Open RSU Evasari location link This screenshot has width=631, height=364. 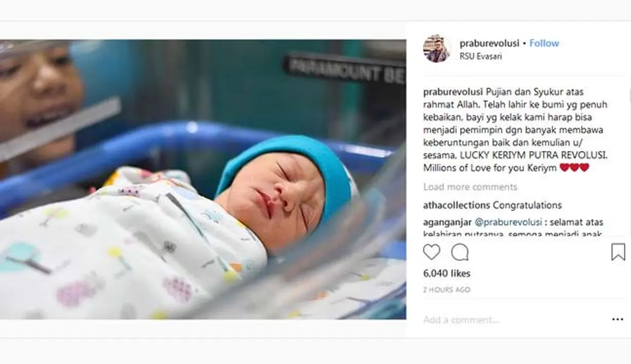[x=480, y=56]
